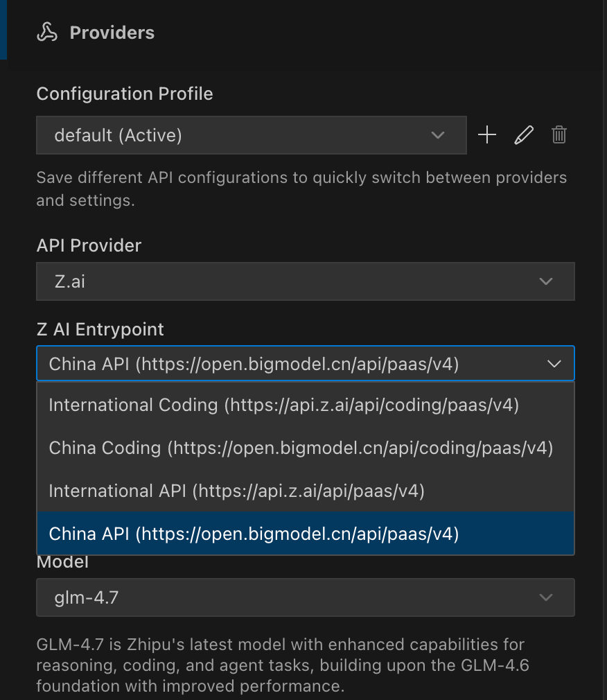Edit the default configuration profile
Image resolution: width=607 pixels, height=700 pixels.
tap(523, 134)
